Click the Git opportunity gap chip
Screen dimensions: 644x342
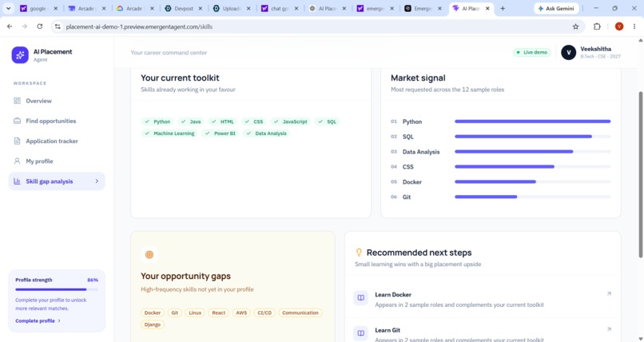[x=174, y=313]
